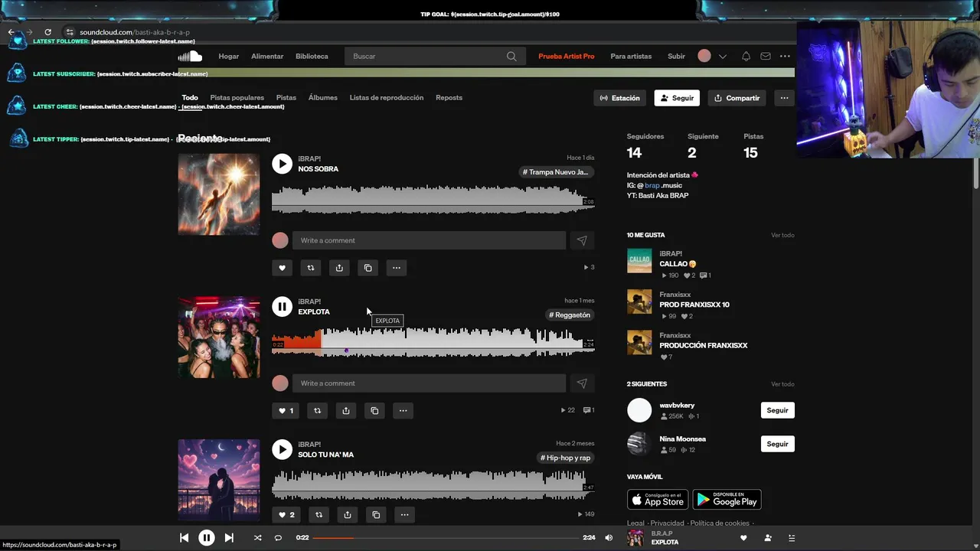The width and height of the screenshot is (980, 551).
Task: Click the Seguir profile button
Action: tap(678, 98)
